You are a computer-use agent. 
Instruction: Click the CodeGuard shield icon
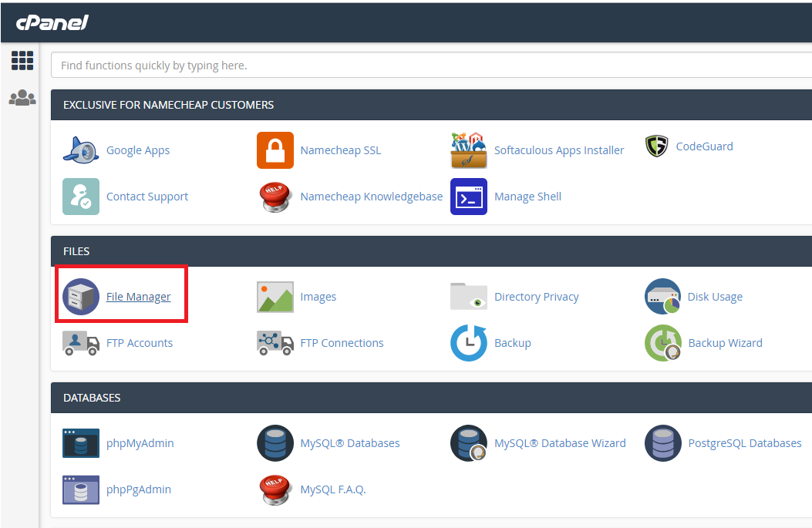[x=657, y=146]
